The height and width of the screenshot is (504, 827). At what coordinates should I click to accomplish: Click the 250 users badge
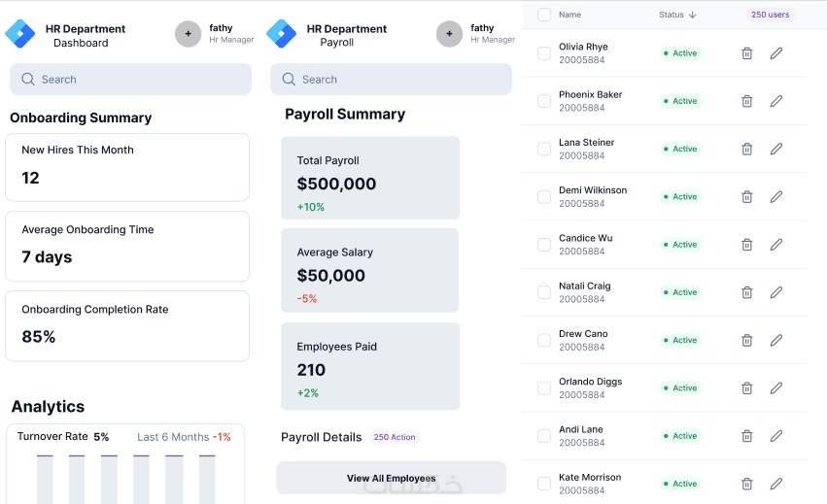tap(771, 15)
